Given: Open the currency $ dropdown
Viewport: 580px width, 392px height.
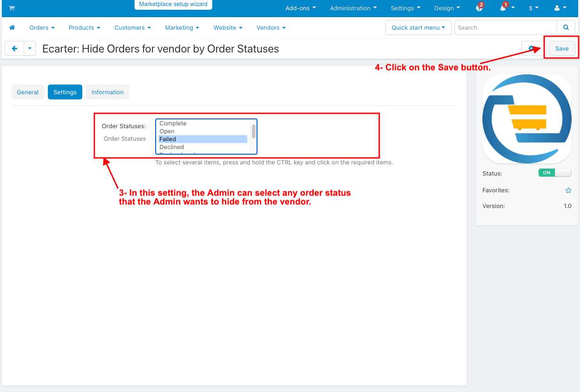Looking at the screenshot, I should point(534,8).
